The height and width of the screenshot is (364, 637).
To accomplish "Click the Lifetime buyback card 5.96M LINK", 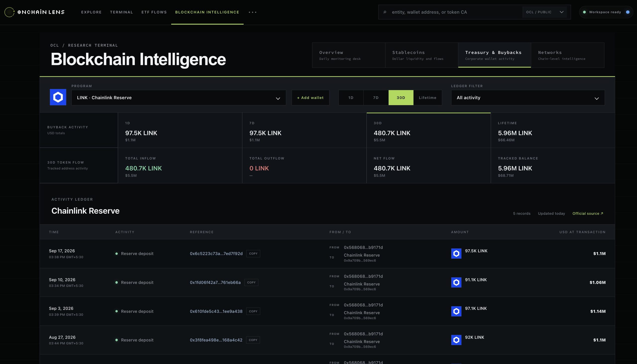I will (x=553, y=130).
